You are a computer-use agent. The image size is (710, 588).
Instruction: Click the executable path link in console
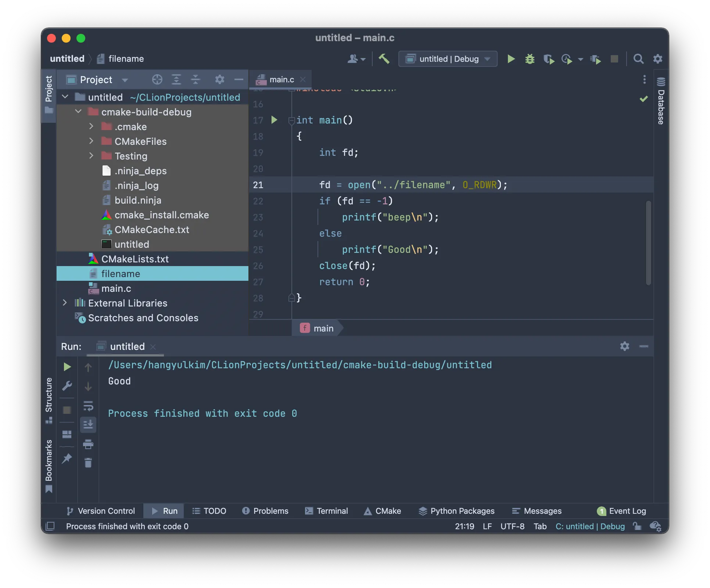coord(300,365)
